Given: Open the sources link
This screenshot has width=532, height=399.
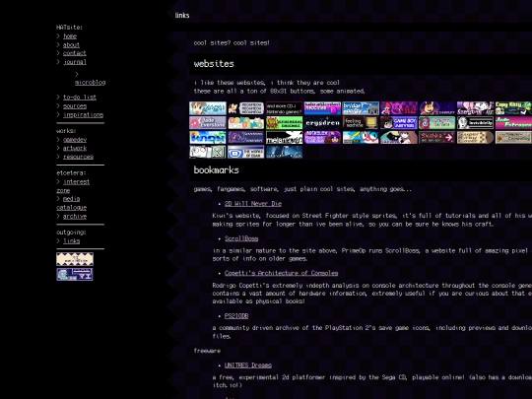Looking at the screenshot, I should click(x=75, y=105).
